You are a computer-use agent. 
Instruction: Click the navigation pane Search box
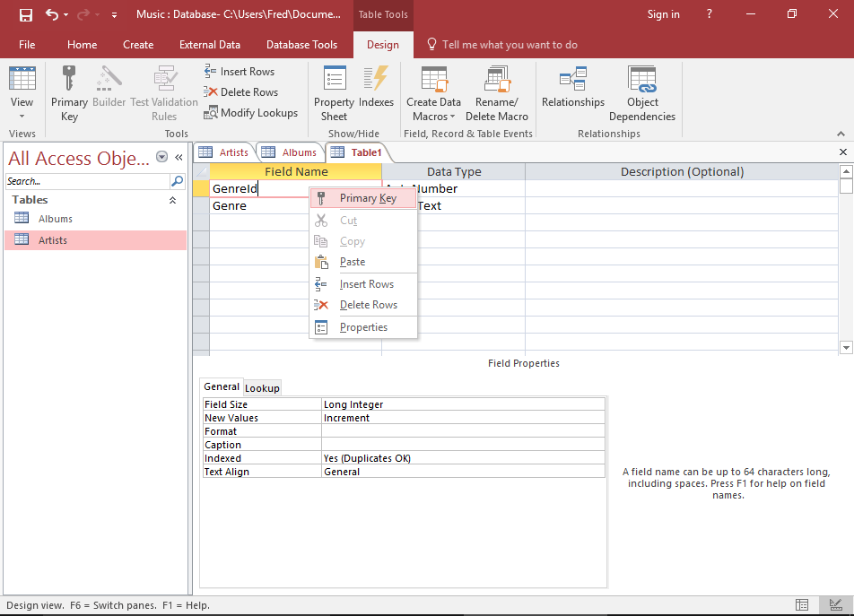(88, 181)
